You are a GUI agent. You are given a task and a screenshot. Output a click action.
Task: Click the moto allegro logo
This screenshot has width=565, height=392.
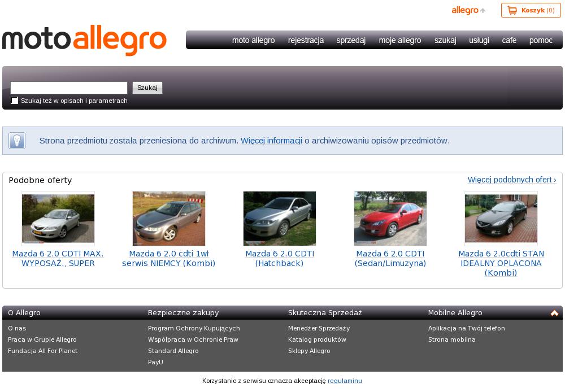point(85,40)
